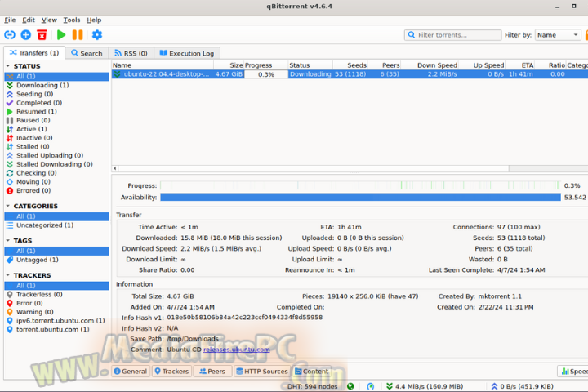Select the Stalled Downloading (0) filter

click(57, 164)
